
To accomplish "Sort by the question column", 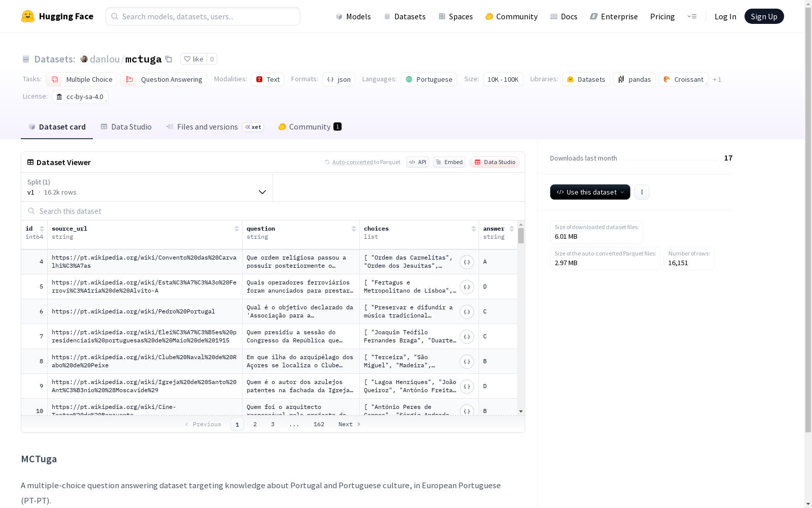I will pyautogui.click(x=354, y=229).
